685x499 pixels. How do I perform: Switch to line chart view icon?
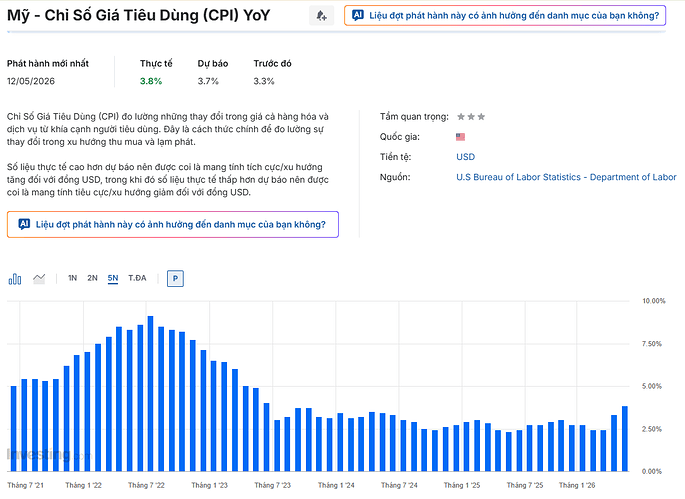(39, 279)
